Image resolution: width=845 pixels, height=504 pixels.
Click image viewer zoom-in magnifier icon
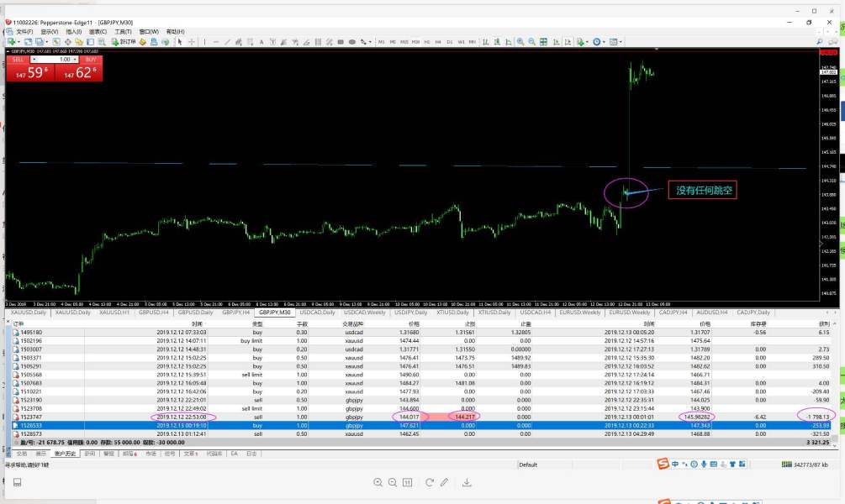[x=378, y=482]
